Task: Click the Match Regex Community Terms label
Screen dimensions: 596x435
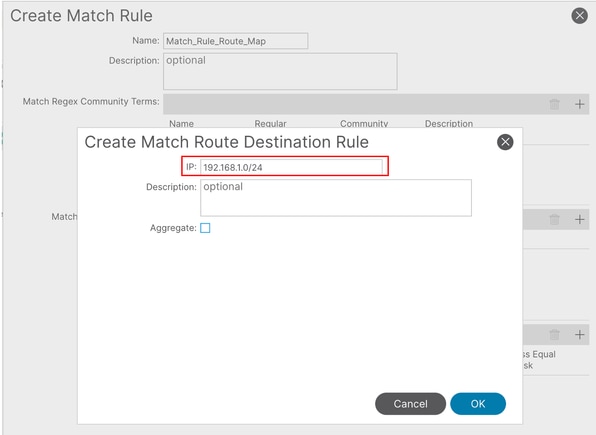Action: [x=91, y=102]
